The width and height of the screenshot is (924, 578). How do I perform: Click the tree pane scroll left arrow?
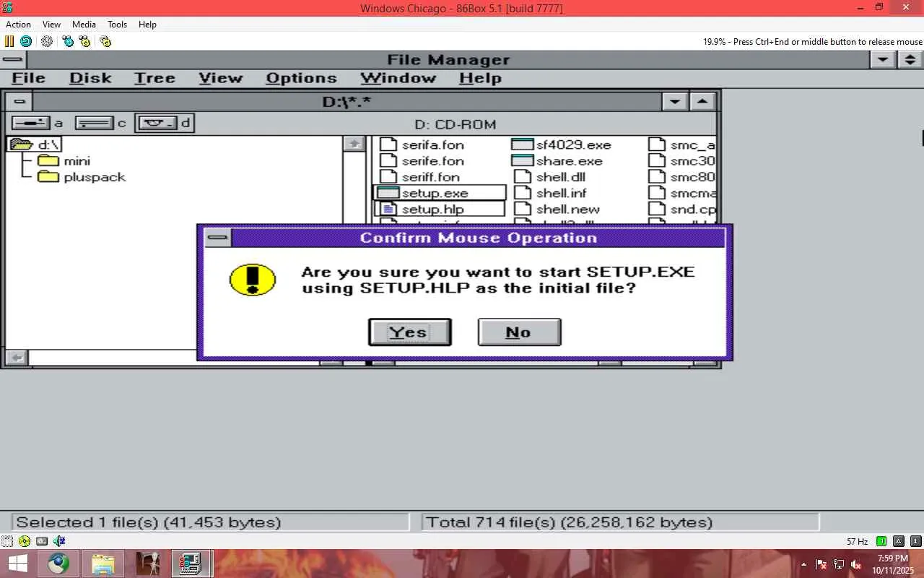[17, 358]
